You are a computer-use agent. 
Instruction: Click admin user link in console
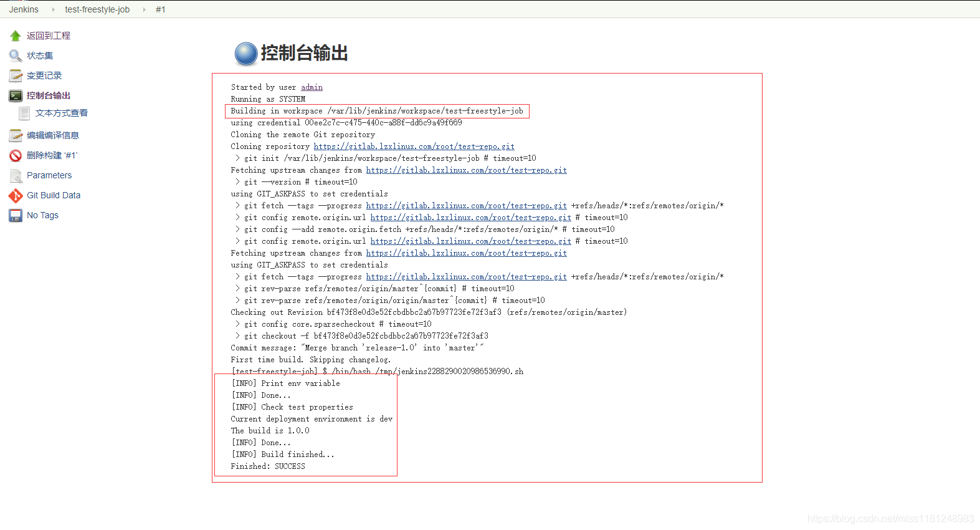(x=312, y=87)
